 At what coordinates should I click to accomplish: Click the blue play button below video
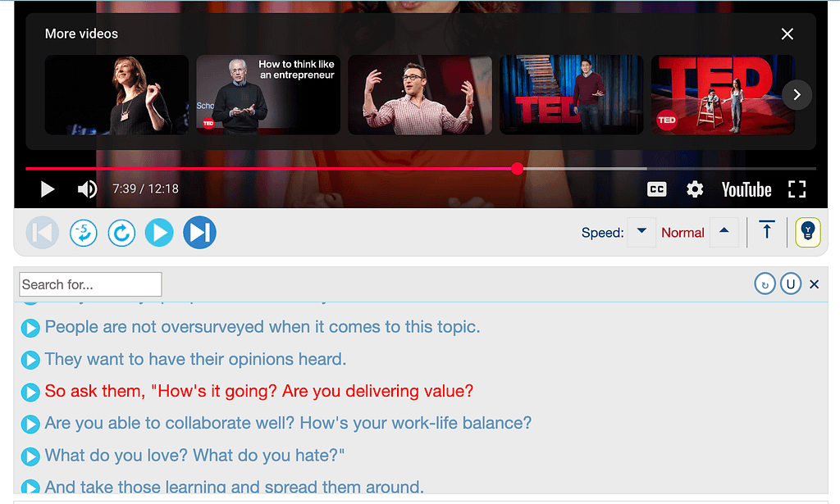(159, 233)
